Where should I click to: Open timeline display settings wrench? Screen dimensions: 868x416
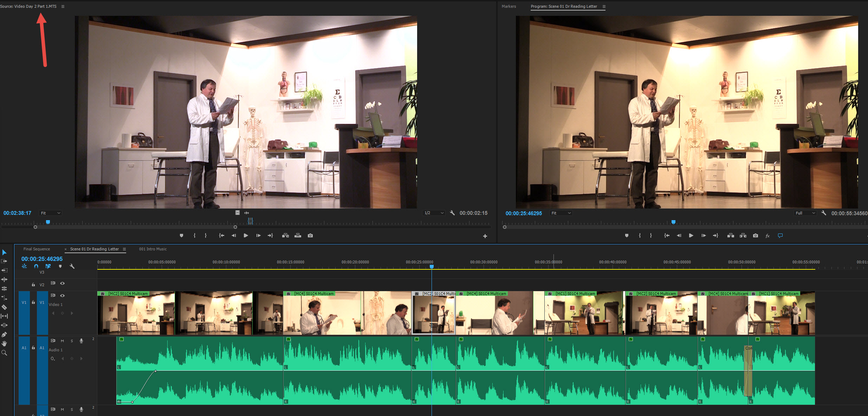coord(72,267)
